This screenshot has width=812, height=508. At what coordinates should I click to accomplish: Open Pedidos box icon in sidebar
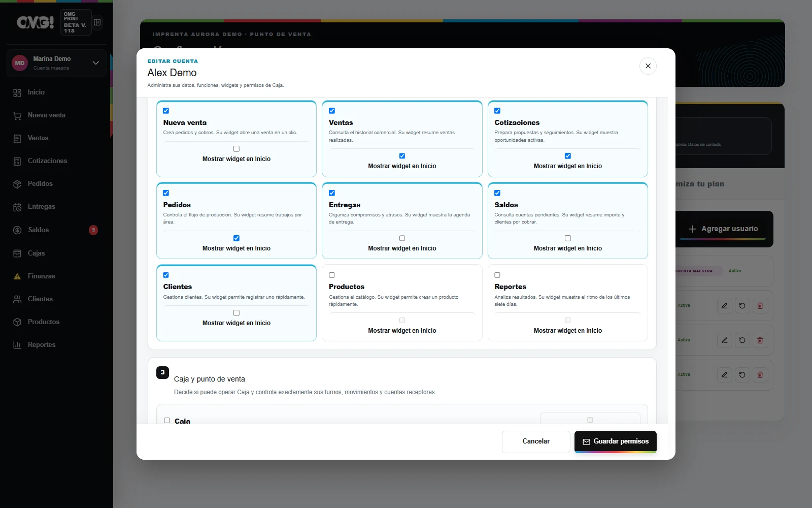pos(17,184)
